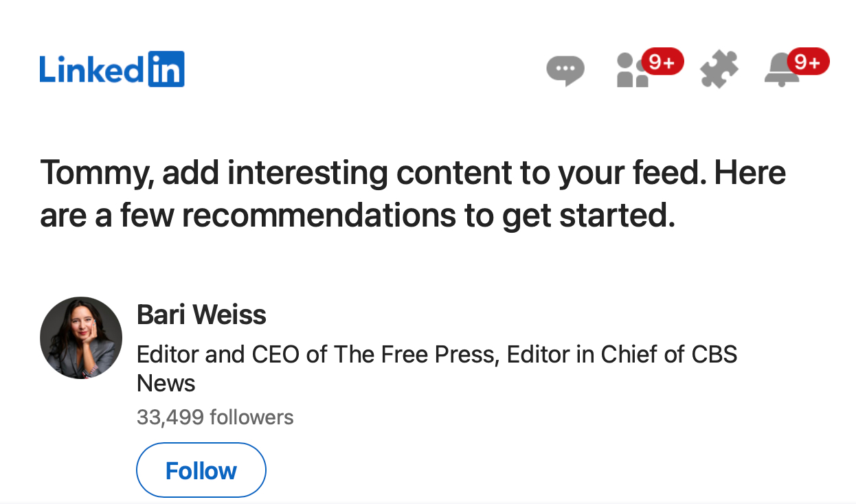Follow Bari Weiss
856x504 pixels.
[x=201, y=470]
